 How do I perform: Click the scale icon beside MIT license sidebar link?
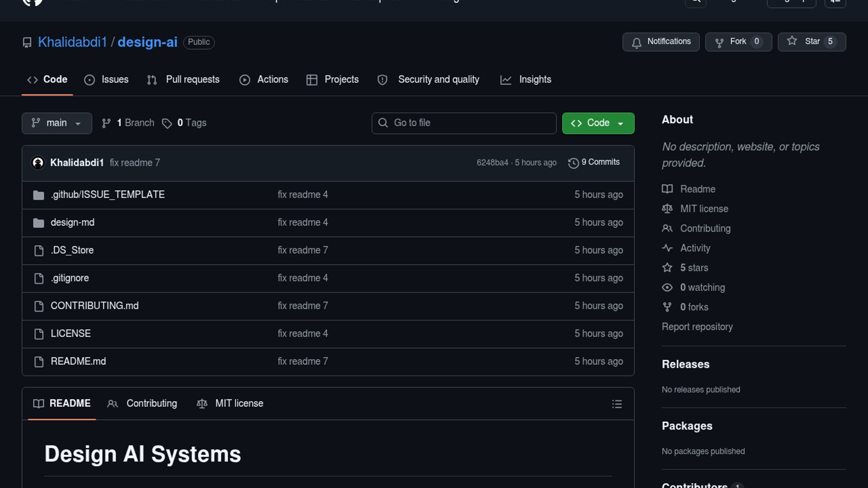(667, 209)
